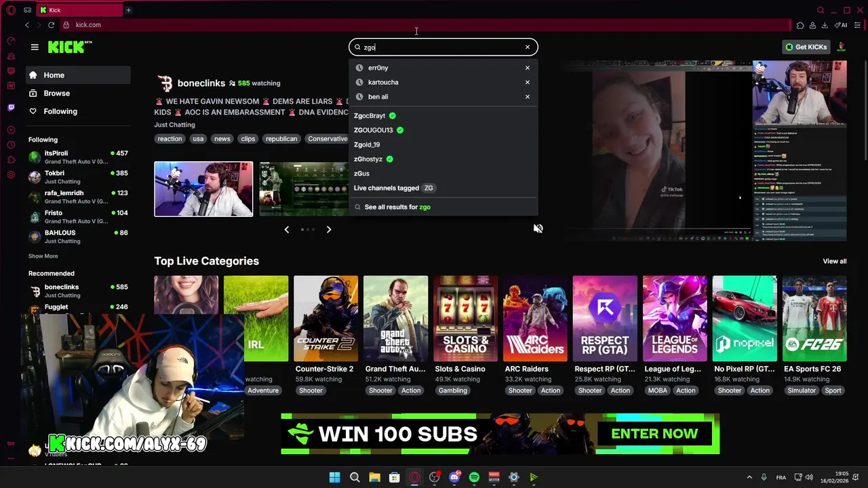Image resolution: width=868 pixels, height=488 pixels.
Task: Open the Kick hamburger menu
Action: 35,47
